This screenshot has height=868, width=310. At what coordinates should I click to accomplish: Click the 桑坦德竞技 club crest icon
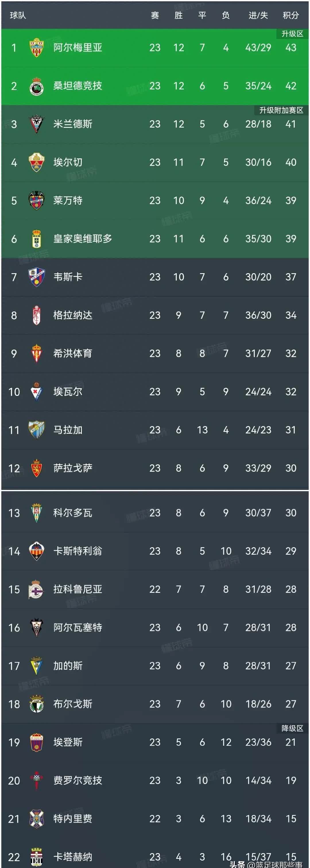click(x=36, y=86)
